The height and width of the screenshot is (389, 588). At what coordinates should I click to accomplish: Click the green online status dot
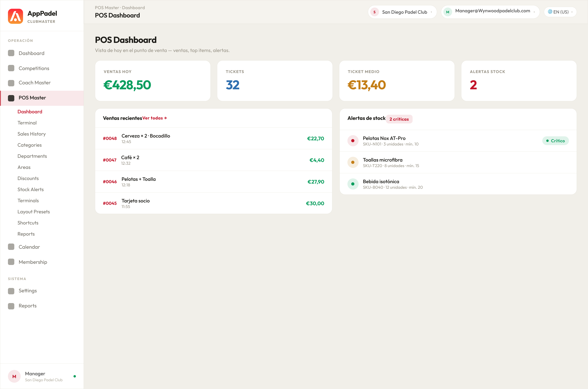pyautogui.click(x=75, y=376)
